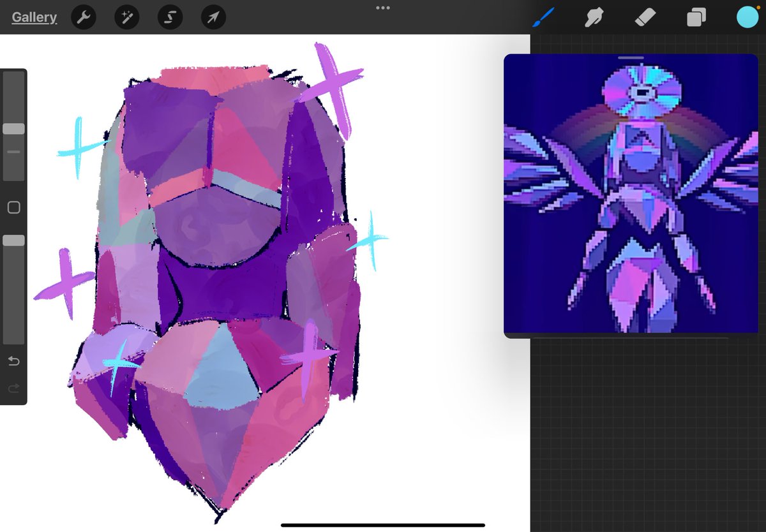Click the brush size slider handle
The image size is (766, 532).
pyautogui.click(x=13, y=129)
